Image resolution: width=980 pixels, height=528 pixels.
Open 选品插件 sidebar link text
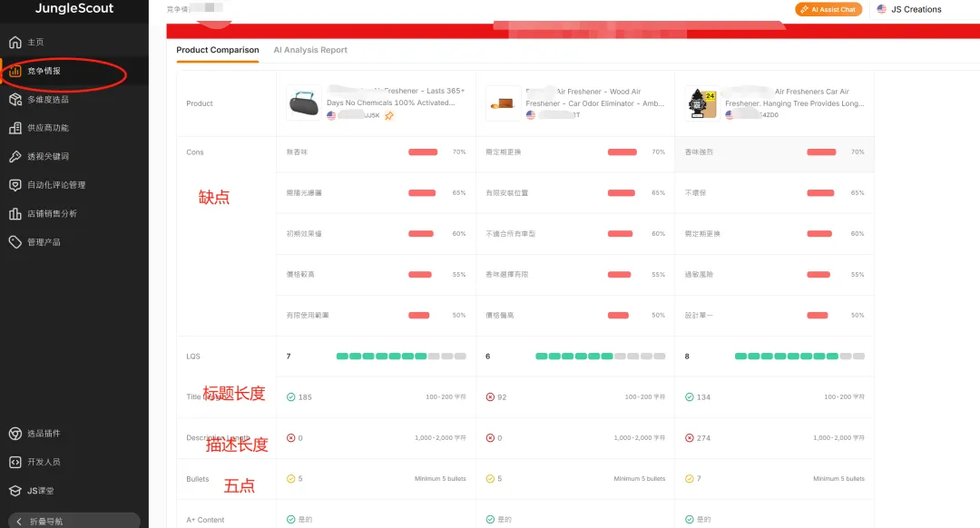tap(44, 434)
